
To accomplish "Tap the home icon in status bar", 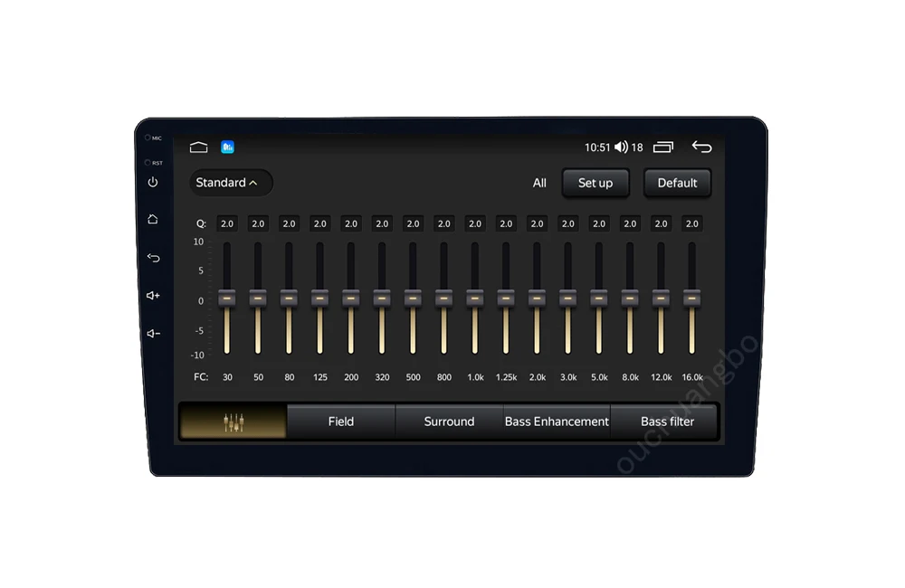I will [x=198, y=147].
